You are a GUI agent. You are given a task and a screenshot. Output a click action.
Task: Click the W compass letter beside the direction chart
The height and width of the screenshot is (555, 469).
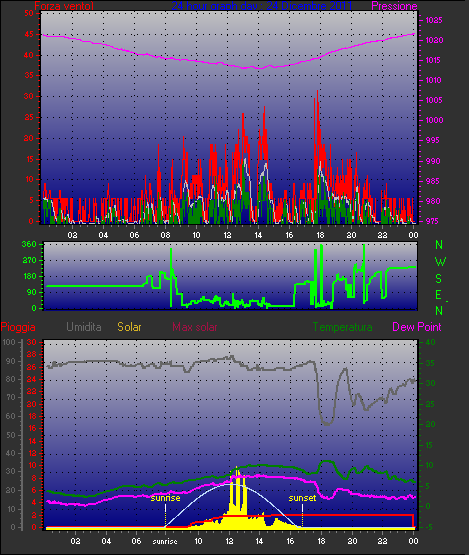coord(440,262)
